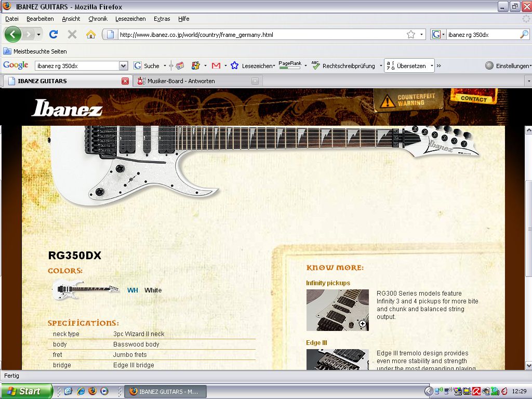
Task: Open Google toolbar Einstellungen settings
Action: point(508,66)
